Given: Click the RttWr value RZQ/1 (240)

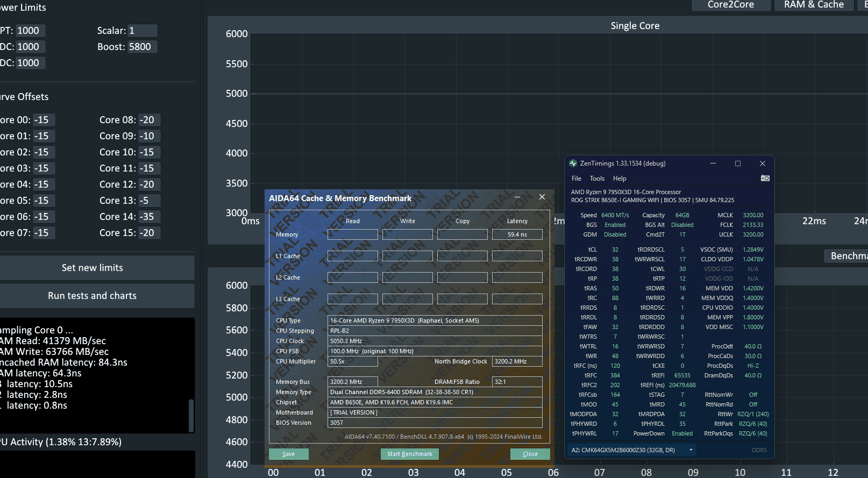Looking at the screenshot, I should [753, 414].
